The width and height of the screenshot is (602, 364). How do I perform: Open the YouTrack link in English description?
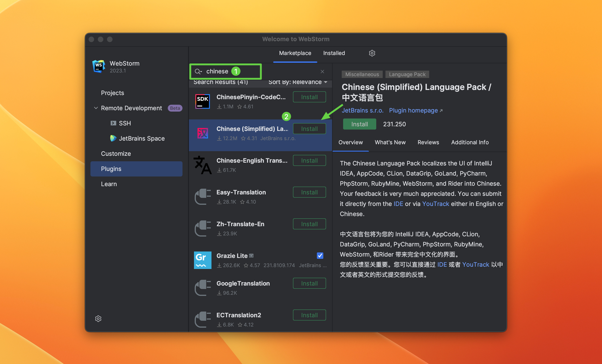click(435, 204)
